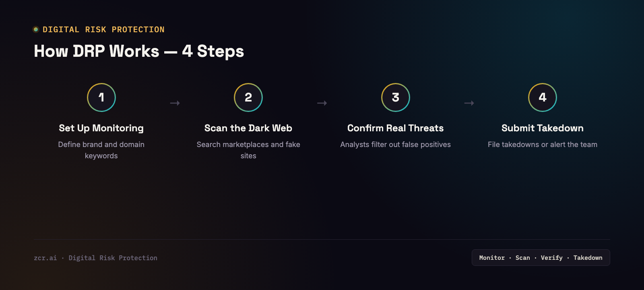This screenshot has width=644, height=290.
Task: Click 'File takedowns or alert the team' text
Action: [543, 145]
